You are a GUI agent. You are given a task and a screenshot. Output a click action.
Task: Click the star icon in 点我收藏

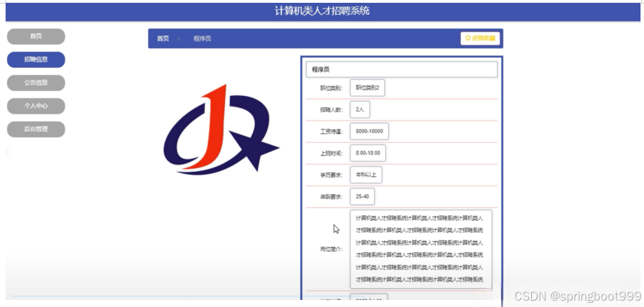point(468,39)
